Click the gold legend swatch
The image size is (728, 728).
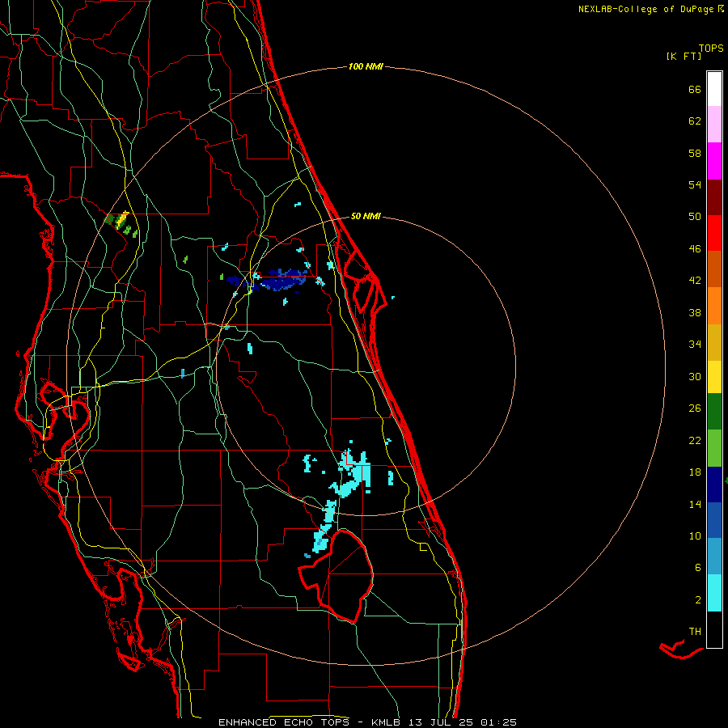pyautogui.click(x=714, y=342)
